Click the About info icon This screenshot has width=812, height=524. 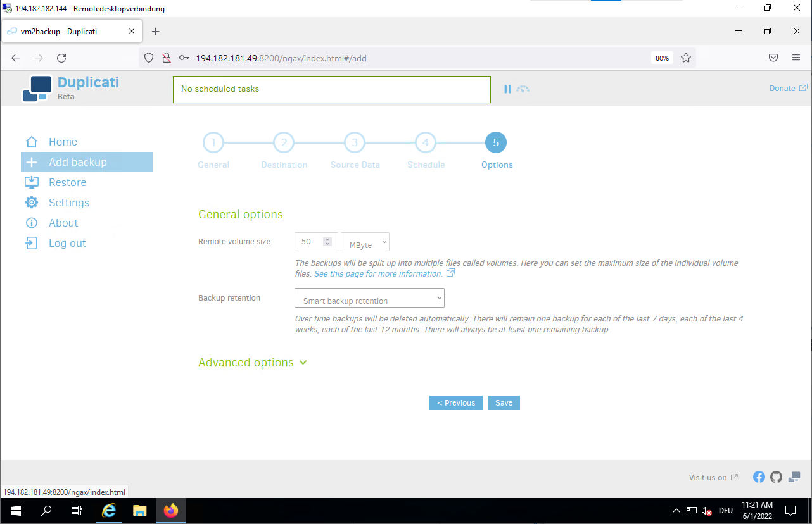coord(32,223)
